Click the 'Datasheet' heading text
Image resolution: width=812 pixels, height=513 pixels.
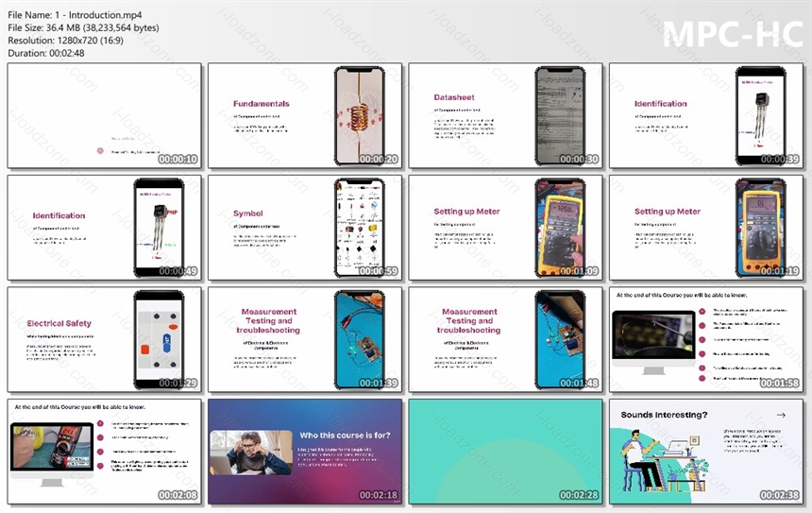point(454,97)
